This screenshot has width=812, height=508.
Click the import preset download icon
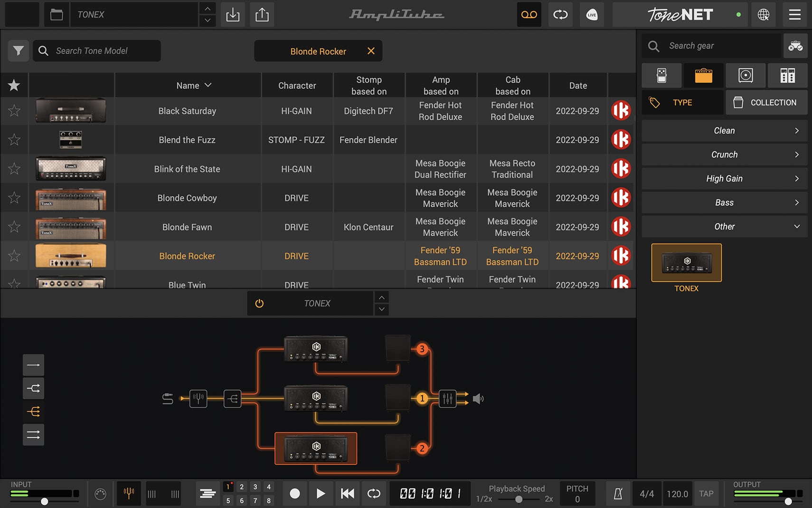pyautogui.click(x=233, y=15)
